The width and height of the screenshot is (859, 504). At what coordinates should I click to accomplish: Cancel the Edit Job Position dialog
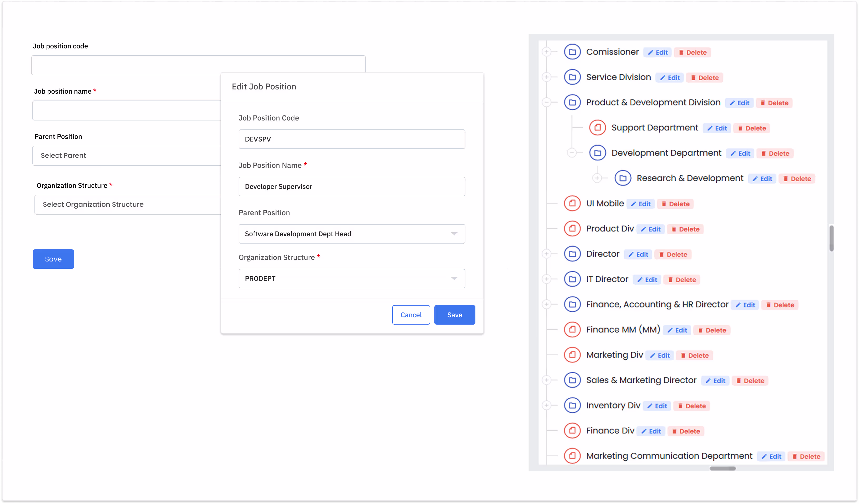click(411, 315)
